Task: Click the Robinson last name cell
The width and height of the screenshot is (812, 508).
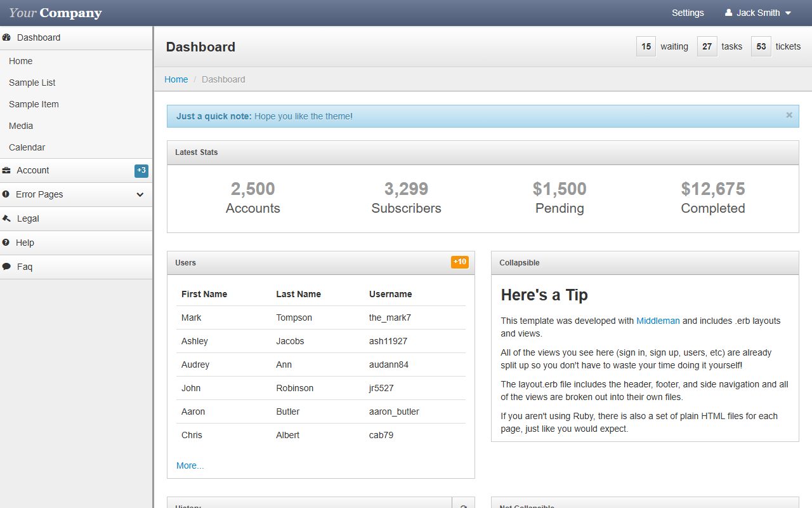Action: [x=295, y=388]
